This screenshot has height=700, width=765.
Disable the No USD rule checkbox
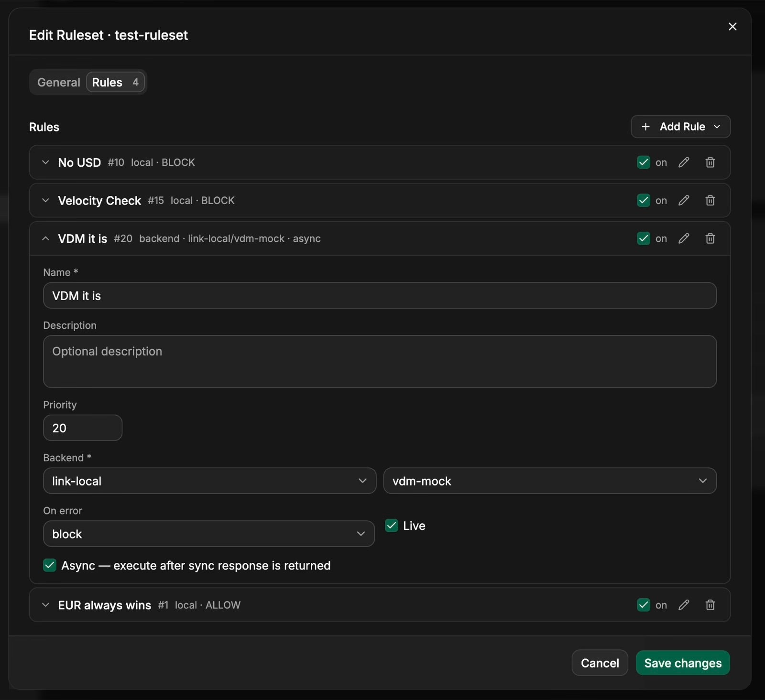[644, 162]
